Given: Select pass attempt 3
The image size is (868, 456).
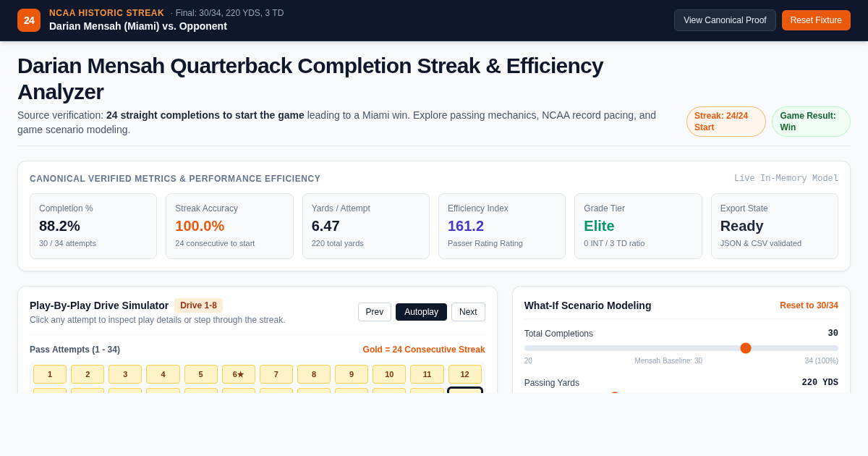Looking at the screenshot, I should coord(125,374).
